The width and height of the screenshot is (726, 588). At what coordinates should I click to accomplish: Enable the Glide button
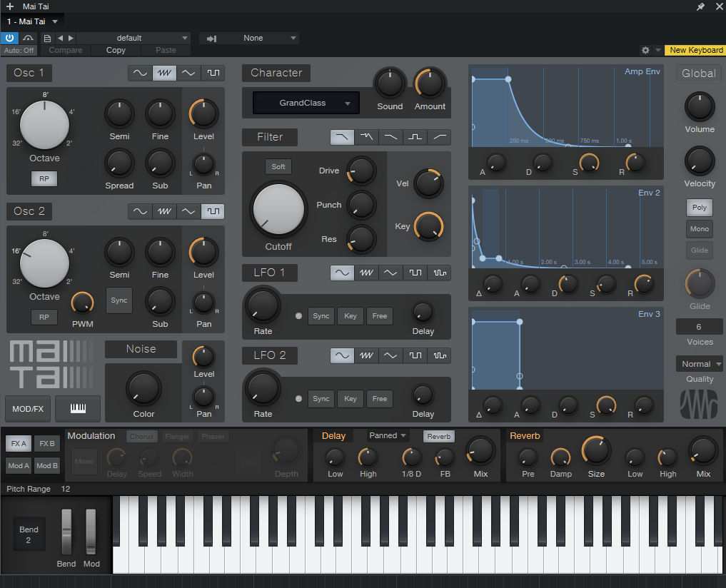point(699,250)
